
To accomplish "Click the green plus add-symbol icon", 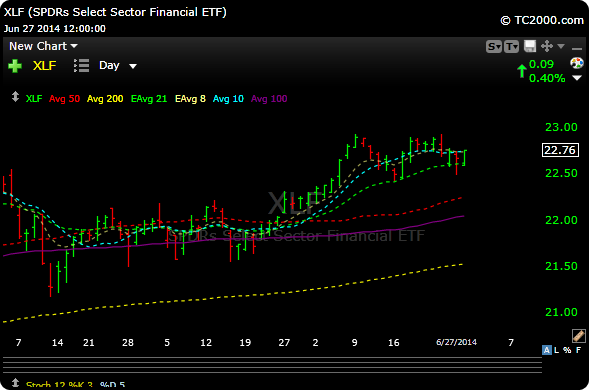I will click(15, 66).
